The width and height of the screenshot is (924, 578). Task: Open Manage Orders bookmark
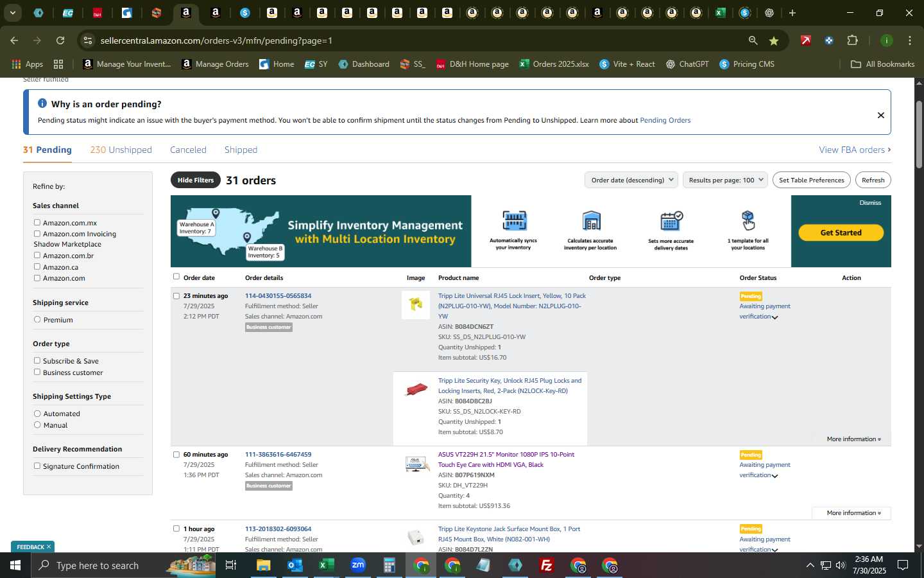[x=216, y=64]
